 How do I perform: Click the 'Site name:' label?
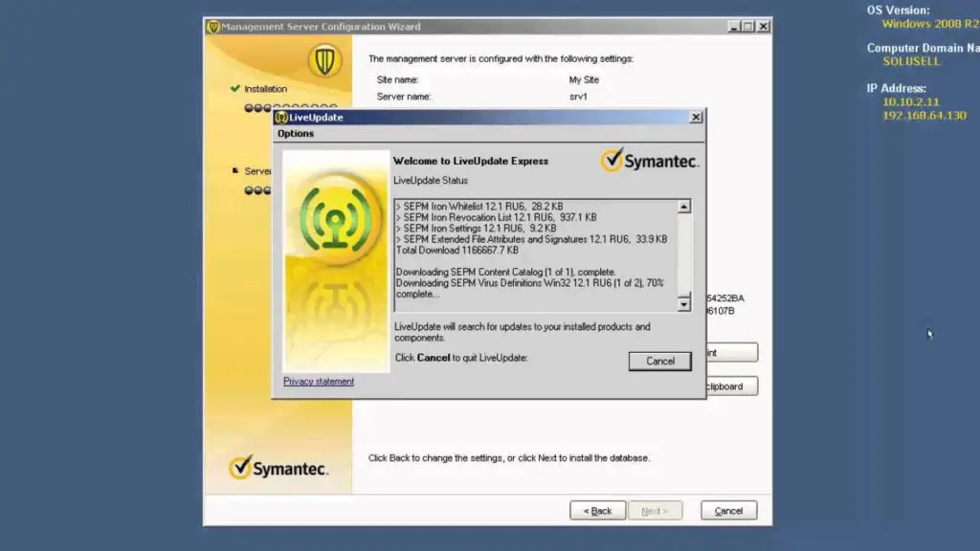pyautogui.click(x=397, y=80)
